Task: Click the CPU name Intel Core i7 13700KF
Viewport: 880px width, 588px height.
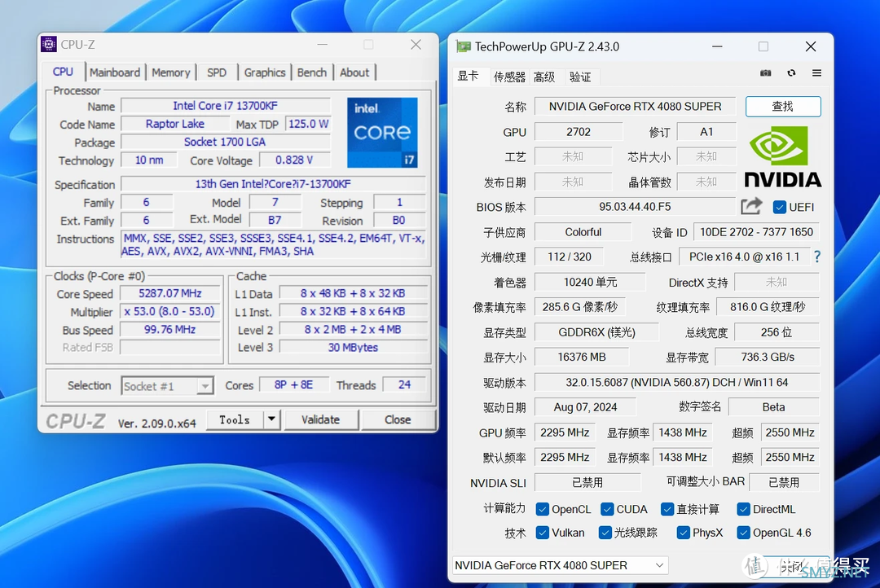Action: [225, 106]
